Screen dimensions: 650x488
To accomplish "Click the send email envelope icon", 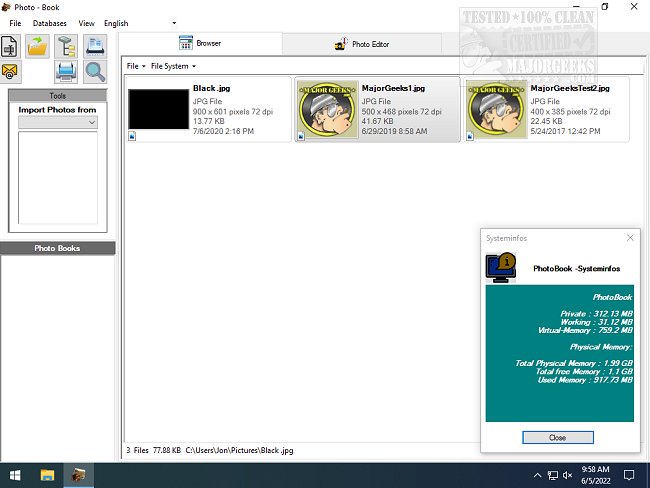I will coord(10,72).
